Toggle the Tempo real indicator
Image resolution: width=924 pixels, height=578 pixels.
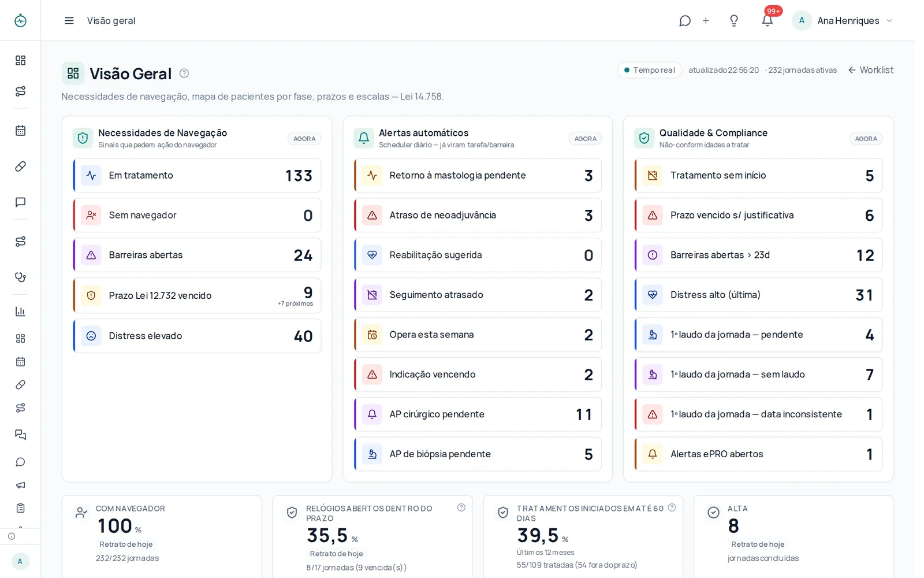[x=650, y=70]
